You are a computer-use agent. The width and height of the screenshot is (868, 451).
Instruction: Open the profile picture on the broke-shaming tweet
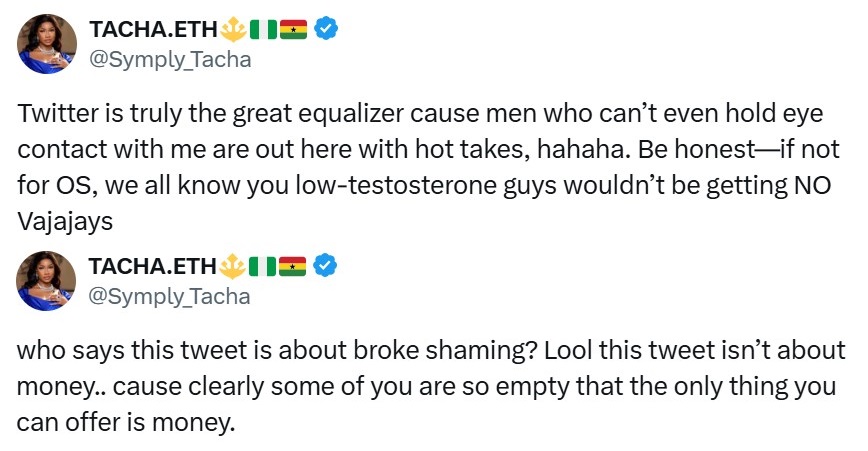pos(46,281)
